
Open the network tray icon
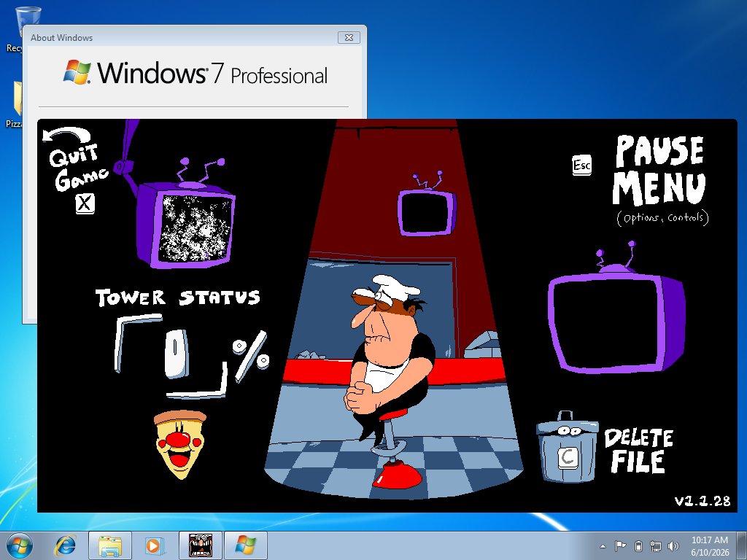click(x=656, y=545)
